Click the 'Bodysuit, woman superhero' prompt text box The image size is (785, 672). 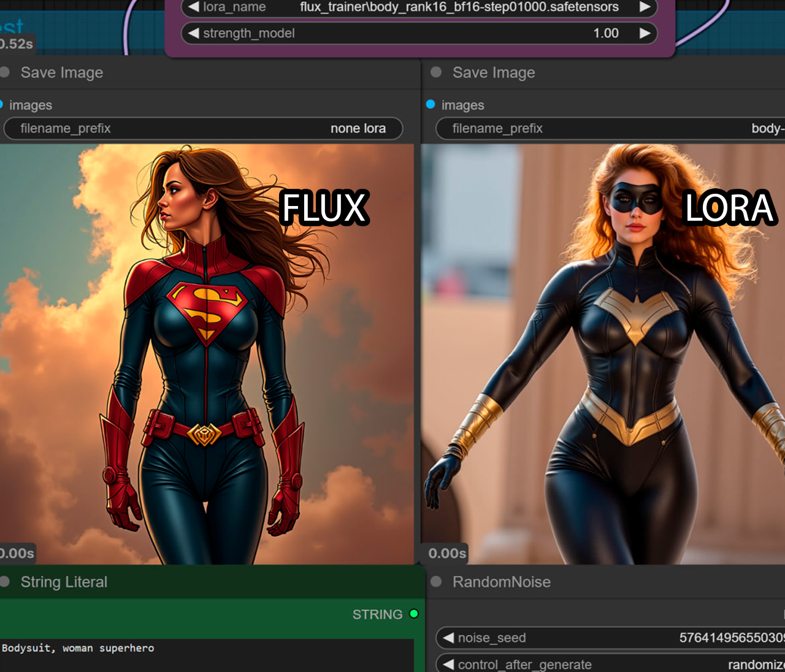207,655
